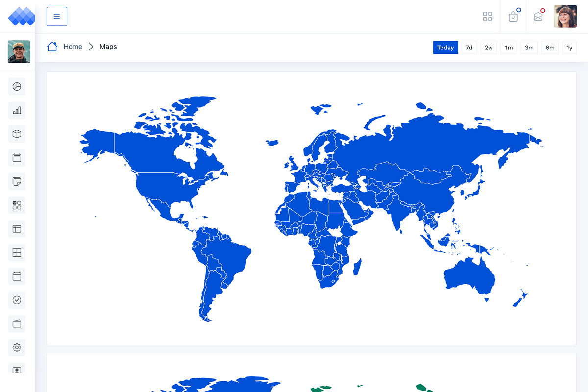
Task: Click Madagascar on the world map
Action: [358, 267]
